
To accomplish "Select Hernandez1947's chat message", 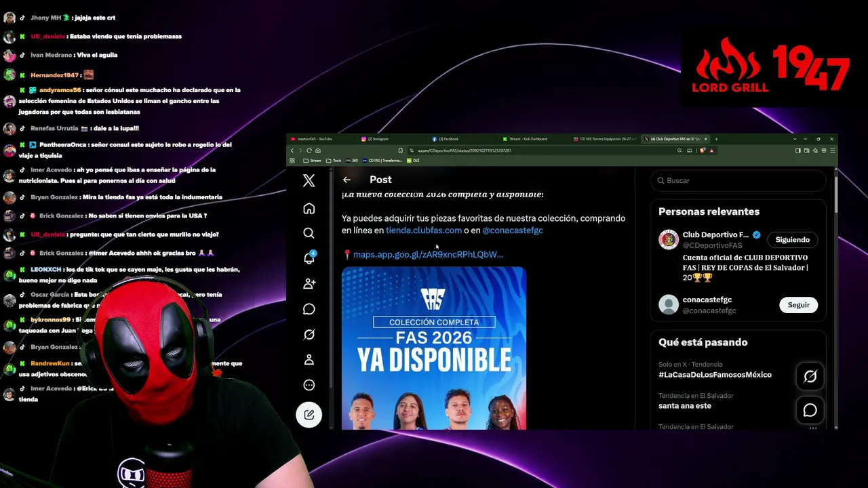I will pyautogui.click(x=48, y=75).
